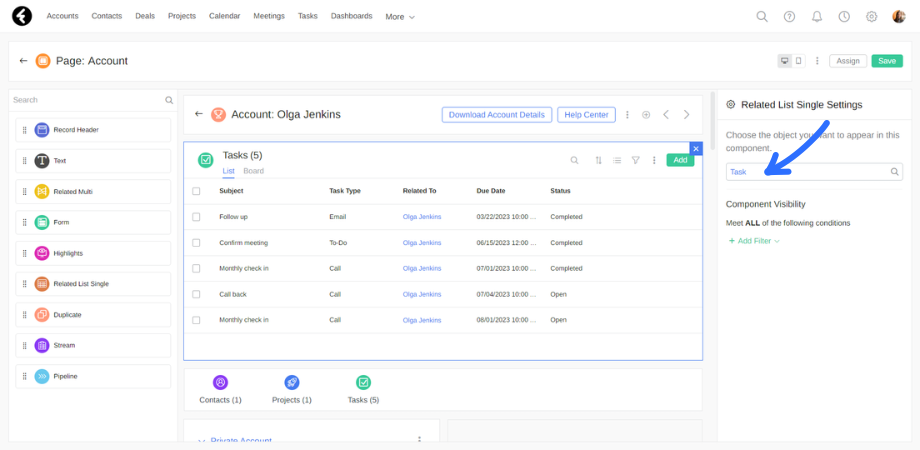920x450 pixels.
Task: Close the Tasks component with blue X
Action: point(696,148)
